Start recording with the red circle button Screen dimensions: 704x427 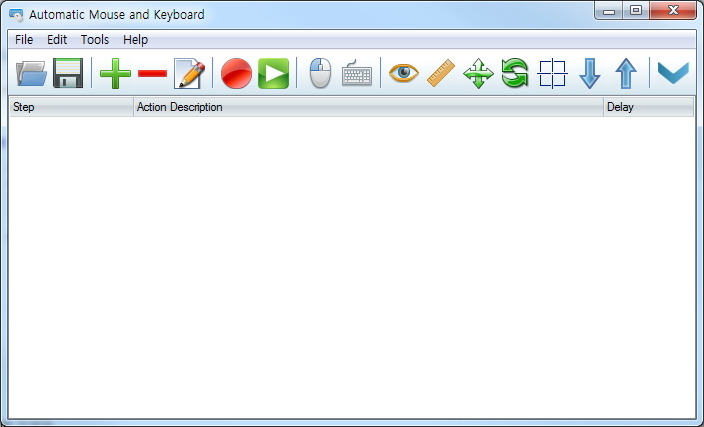[236, 74]
